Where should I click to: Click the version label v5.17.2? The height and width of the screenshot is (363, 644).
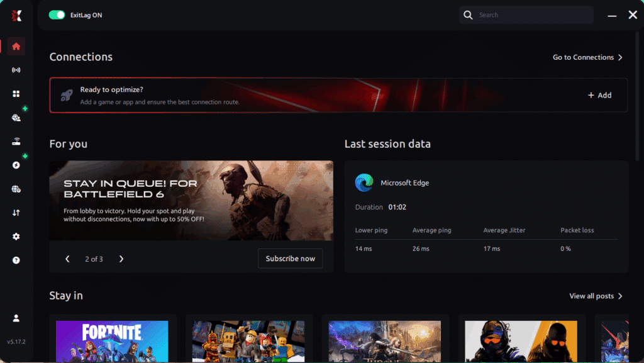(x=16, y=342)
